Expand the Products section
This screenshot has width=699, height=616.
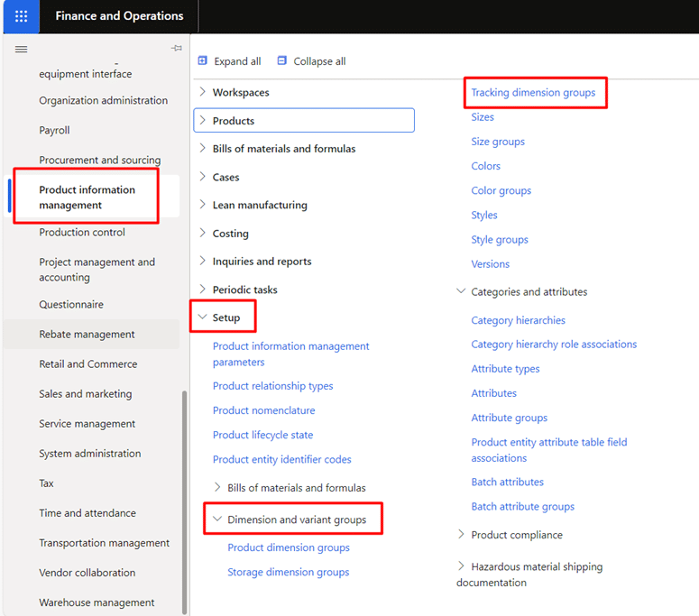pos(202,120)
